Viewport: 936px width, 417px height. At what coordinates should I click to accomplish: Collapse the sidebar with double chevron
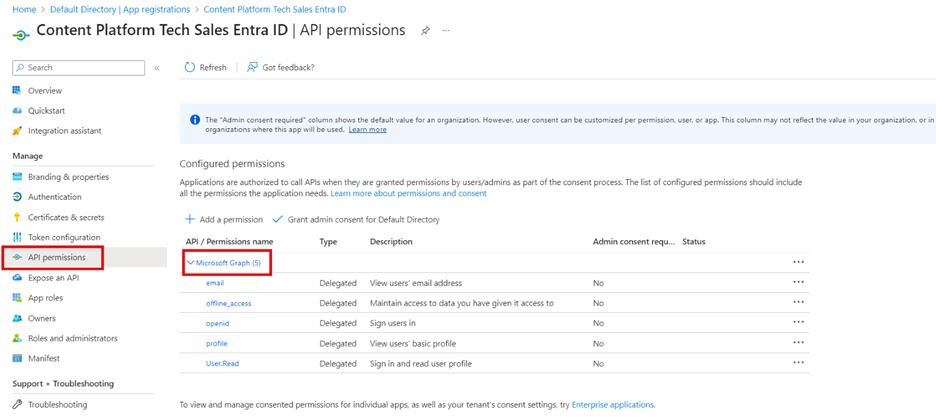click(157, 68)
